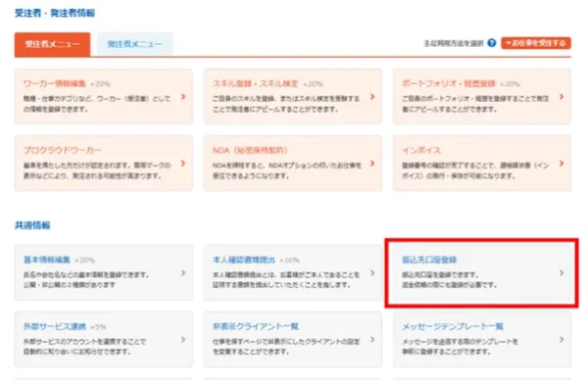Open the スキル登録・スキル検定 link
Screen dimensions: 588x380
coord(256,83)
